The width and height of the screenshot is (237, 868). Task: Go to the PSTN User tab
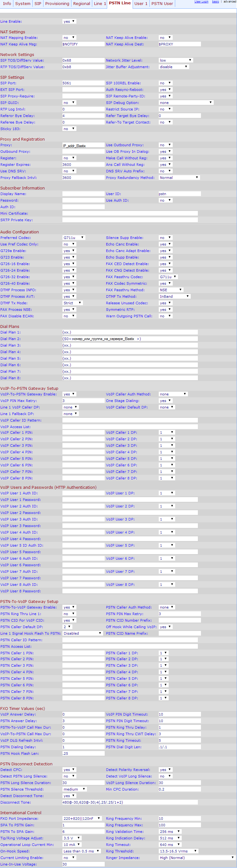(x=162, y=4)
